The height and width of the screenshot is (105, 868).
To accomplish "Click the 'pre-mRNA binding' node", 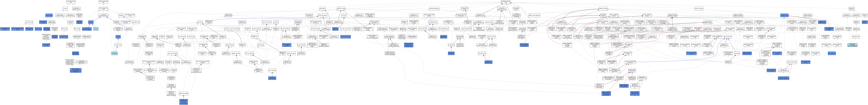I will tap(64, 37).
